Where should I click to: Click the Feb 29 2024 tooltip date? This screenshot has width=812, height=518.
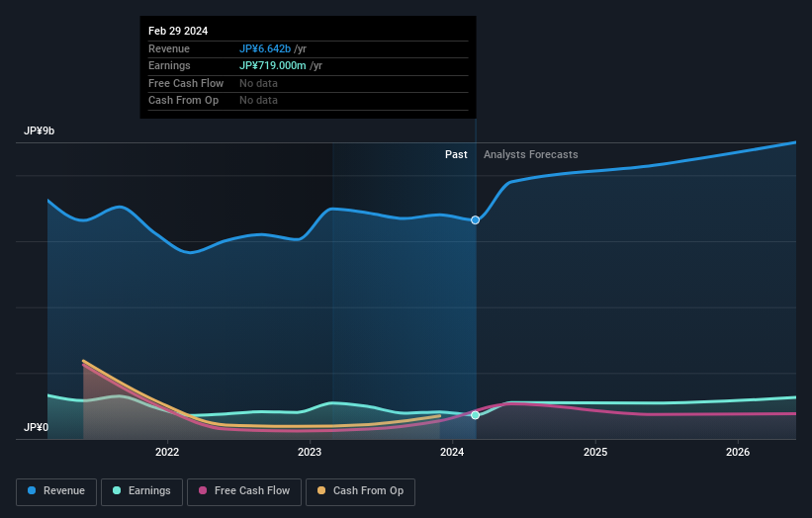[178, 31]
